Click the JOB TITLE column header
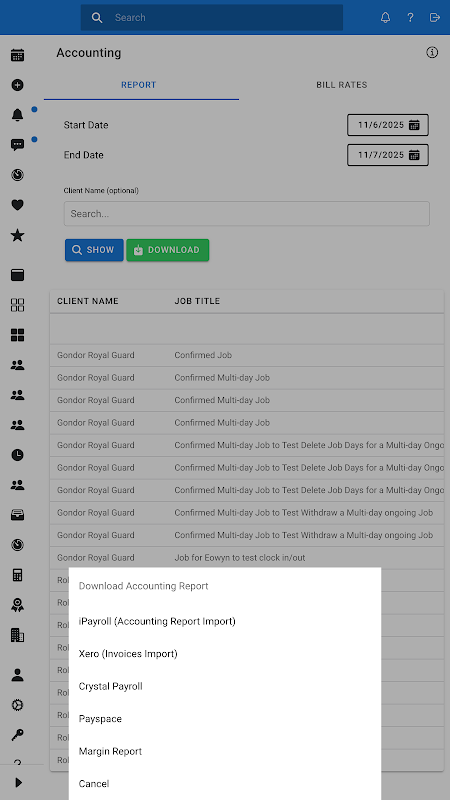 (197, 301)
